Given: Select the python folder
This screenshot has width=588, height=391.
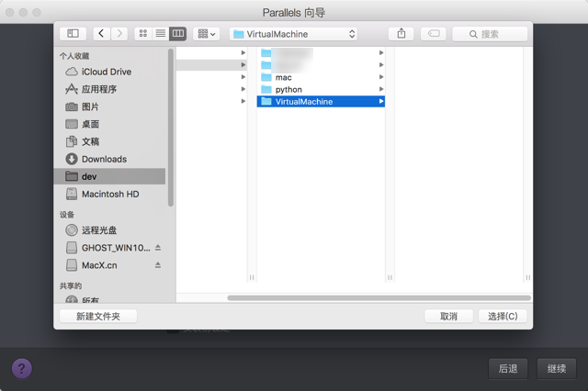Looking at the screenshot, I should (x=321, y=89).
